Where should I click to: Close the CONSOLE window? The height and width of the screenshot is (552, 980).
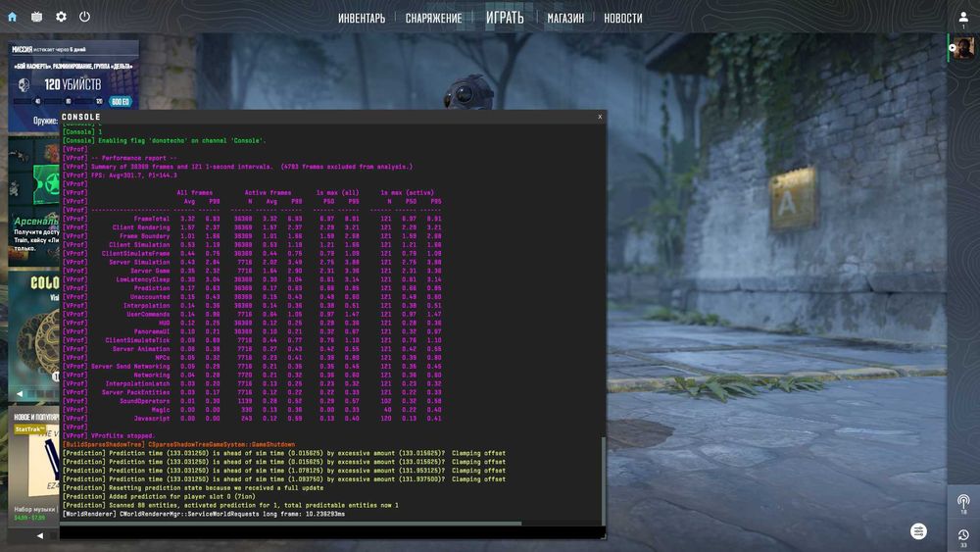click(600, 117)
